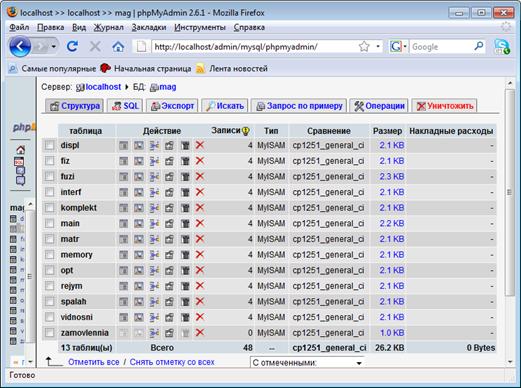Click the insert icon for komplekt table

[154, 208]
